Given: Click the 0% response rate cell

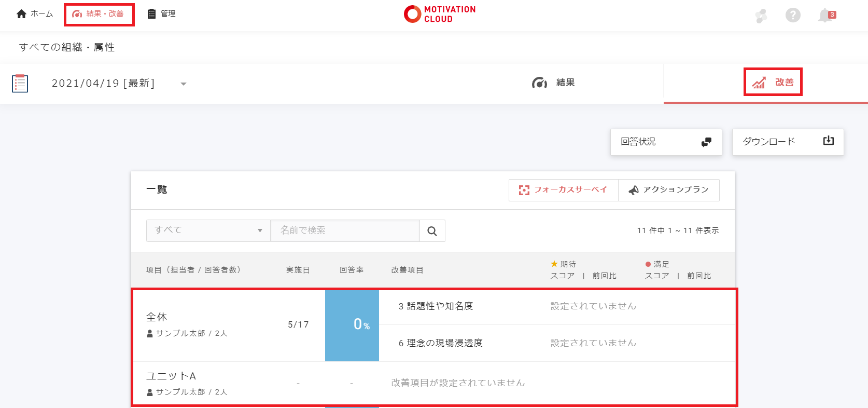Looking at the screenshot, I should pyautogui.click(x=352, y=325).
